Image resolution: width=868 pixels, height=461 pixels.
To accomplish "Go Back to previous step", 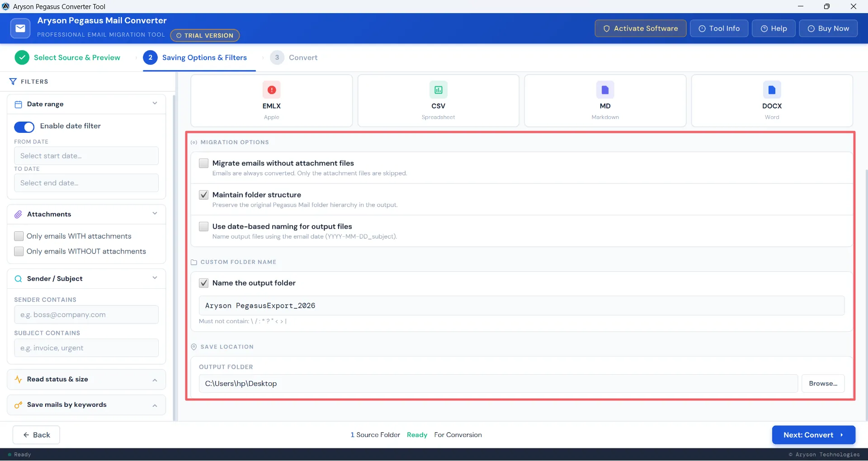I will click(36, 435).
